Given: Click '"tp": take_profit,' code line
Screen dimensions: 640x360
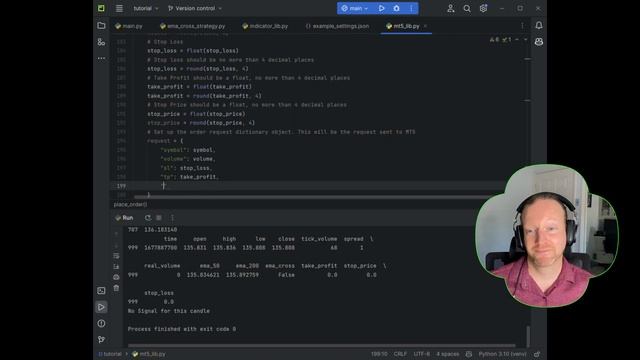Looking at the screenshot, I should point(190,177).
